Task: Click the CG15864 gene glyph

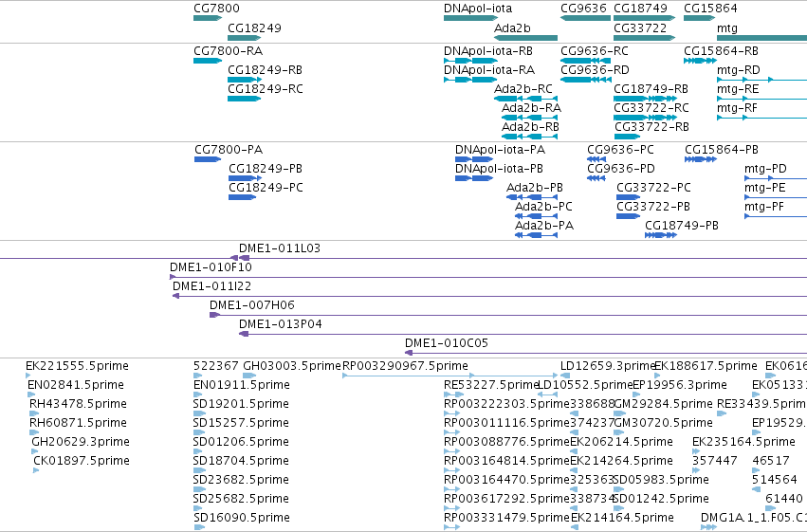Action: 700,18
